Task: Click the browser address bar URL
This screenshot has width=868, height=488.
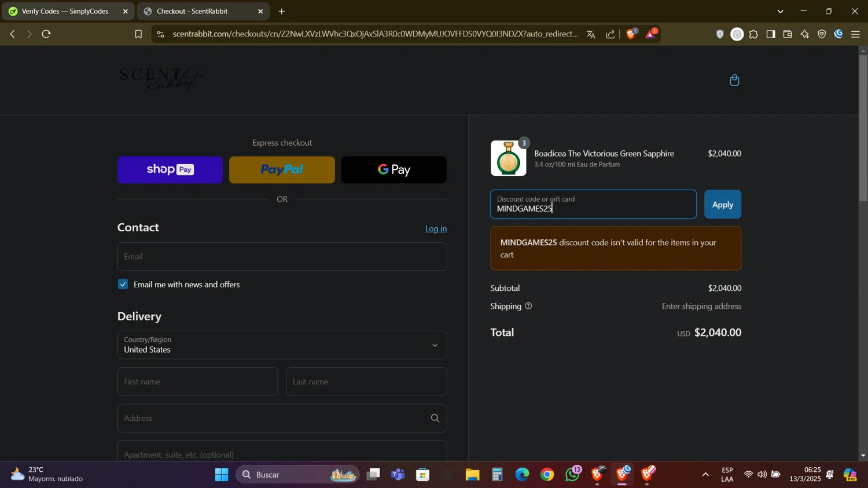Action: coord(375,34)
